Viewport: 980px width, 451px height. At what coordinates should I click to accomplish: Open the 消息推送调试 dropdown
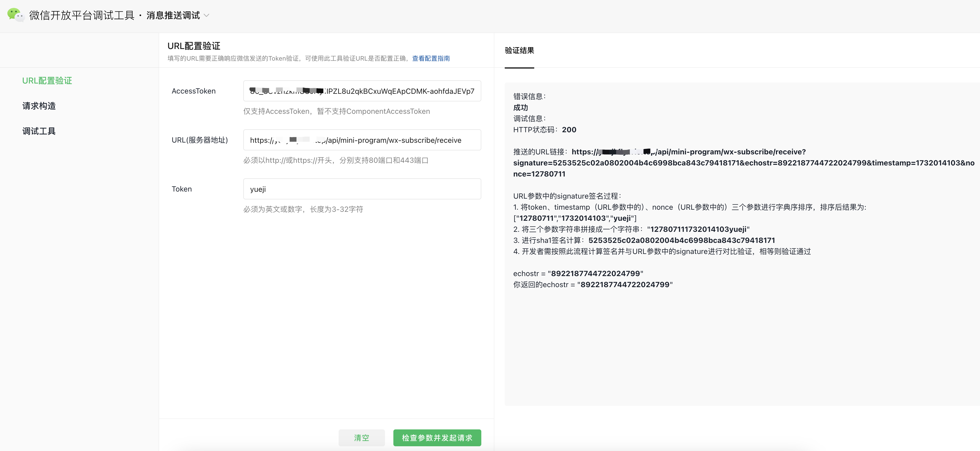coord(178,15)
